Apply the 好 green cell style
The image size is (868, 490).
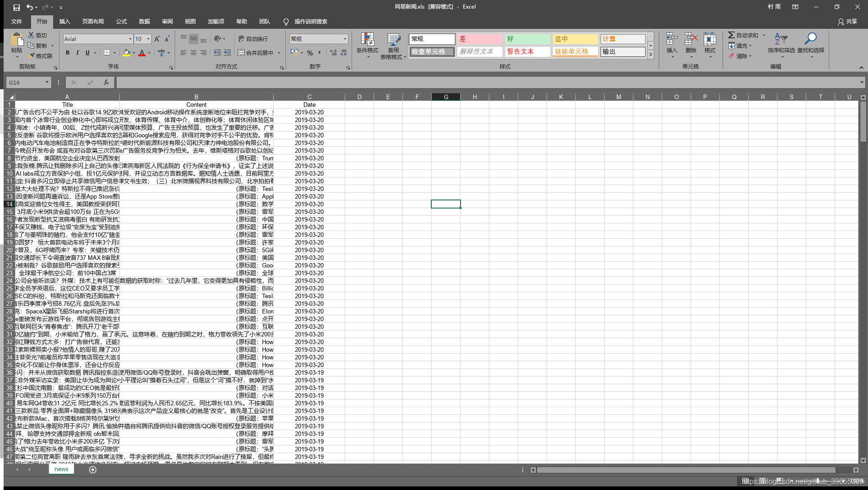[x=527, y=39]
